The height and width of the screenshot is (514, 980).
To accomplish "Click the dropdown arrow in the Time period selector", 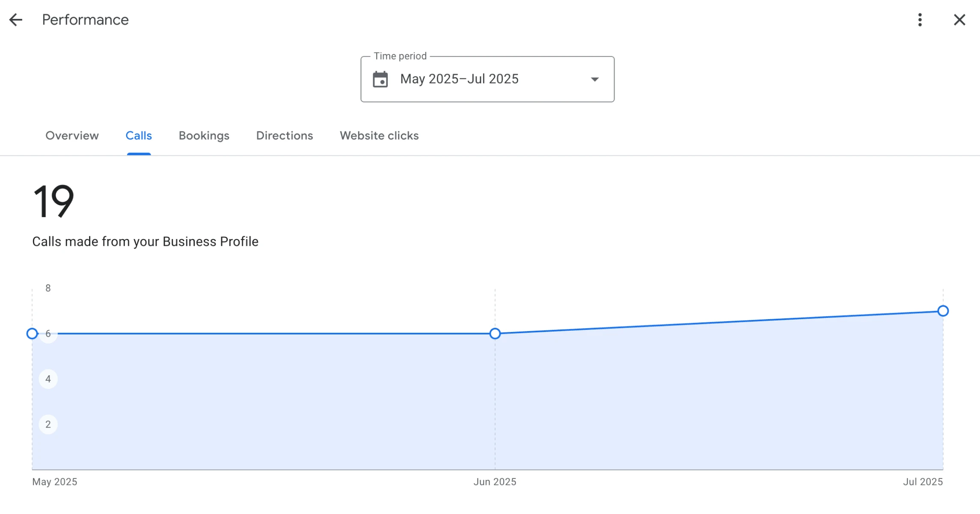I will point(595,79).
